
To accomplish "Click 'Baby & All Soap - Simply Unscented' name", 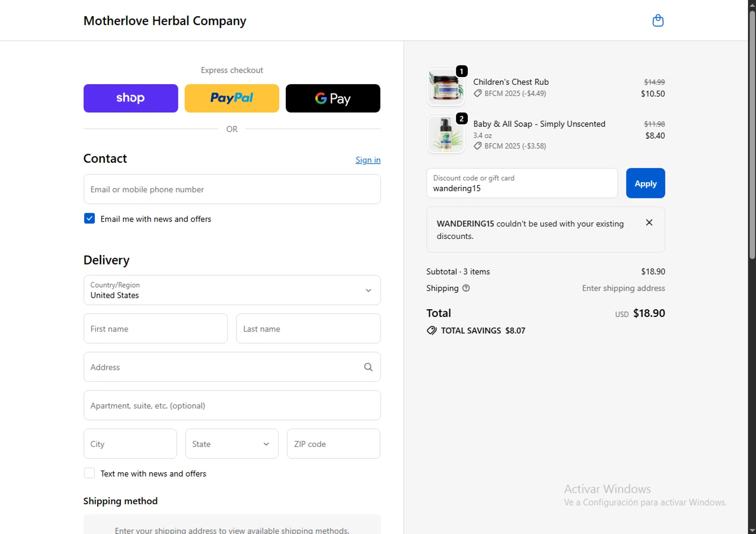I will point(539,124).
